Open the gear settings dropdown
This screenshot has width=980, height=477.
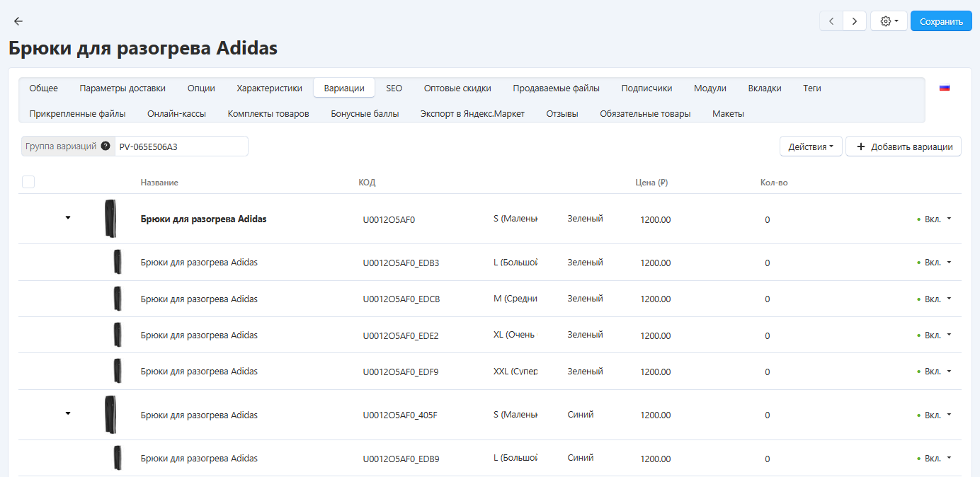click(889, 21)
